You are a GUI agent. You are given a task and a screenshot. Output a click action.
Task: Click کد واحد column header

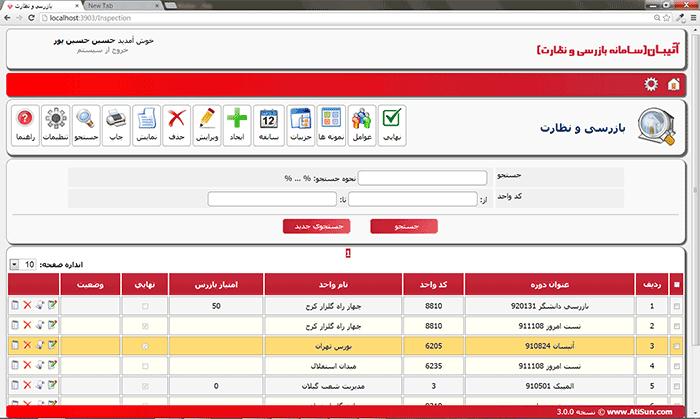(433, 285)
